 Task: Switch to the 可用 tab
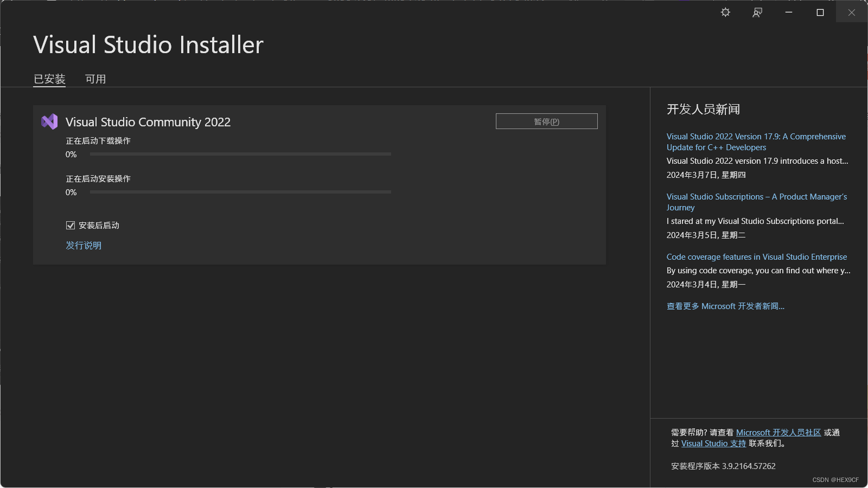coord(95,79)
